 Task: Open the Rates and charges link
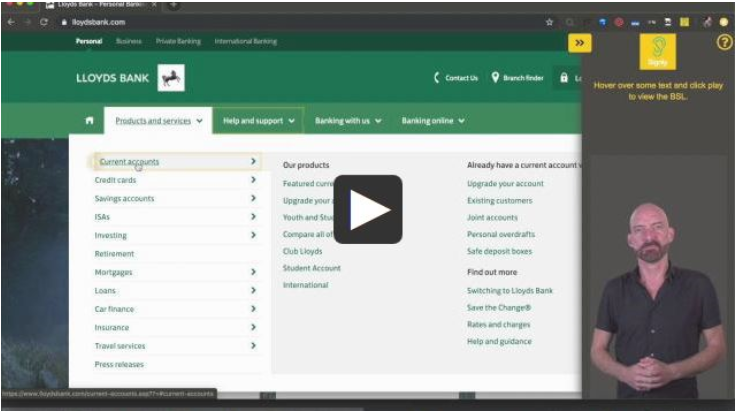coord(498,324)
